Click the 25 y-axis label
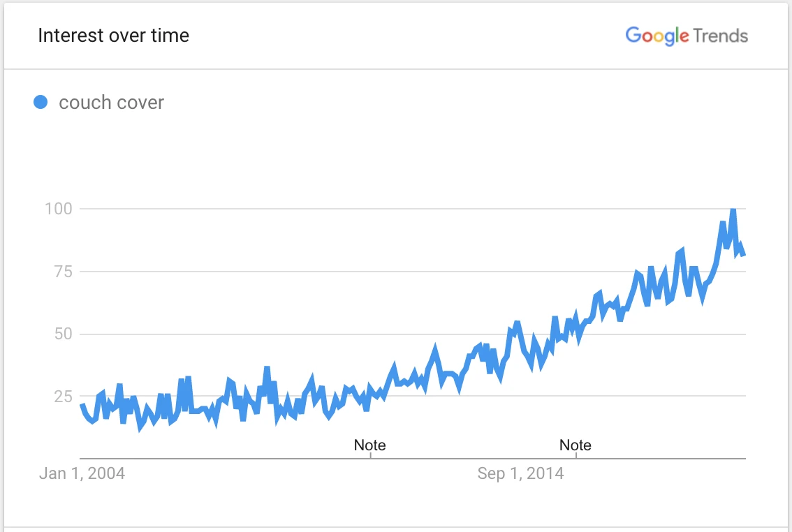792x532 pixels. [x=63, y=397]
